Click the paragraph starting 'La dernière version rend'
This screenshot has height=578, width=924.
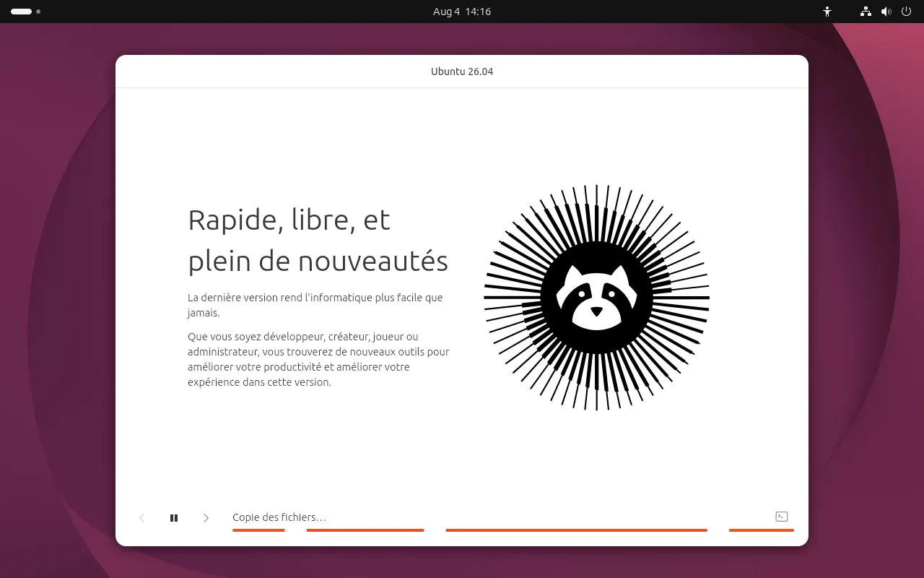tap(315, 305)
